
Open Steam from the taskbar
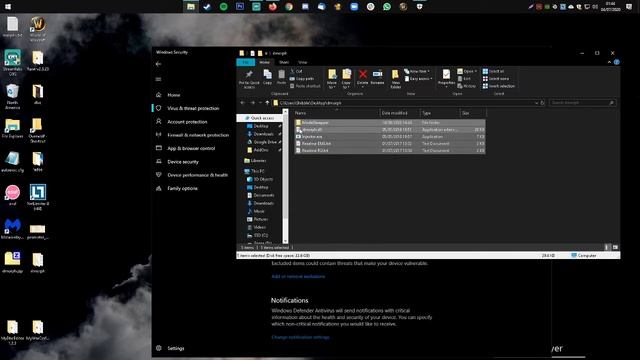coord(207,7)
